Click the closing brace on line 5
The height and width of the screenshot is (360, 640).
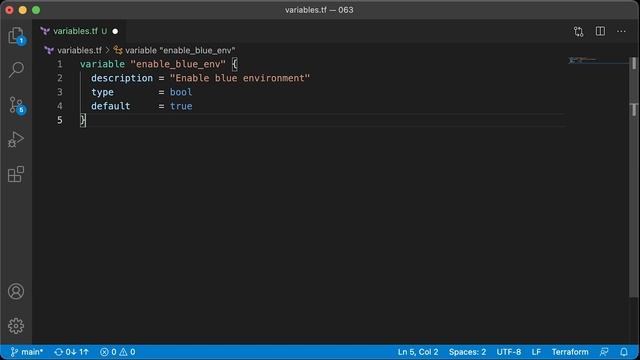tap(83, 120)
